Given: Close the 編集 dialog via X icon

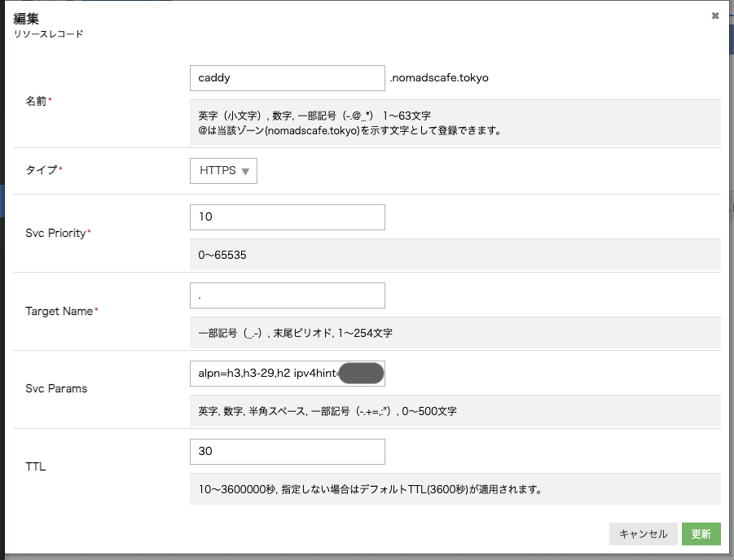Looking at the screenshot, I should [x=715, y=15].
